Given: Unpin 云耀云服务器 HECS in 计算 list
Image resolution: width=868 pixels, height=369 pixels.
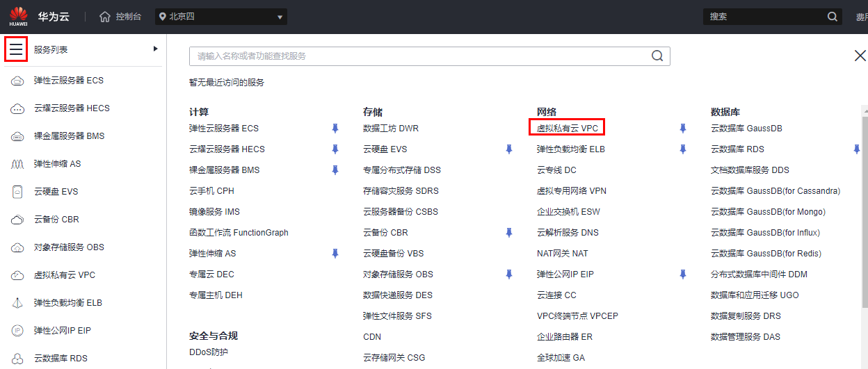Looking at the screenshot, I should pyautogui.click(x=335, y=149).
